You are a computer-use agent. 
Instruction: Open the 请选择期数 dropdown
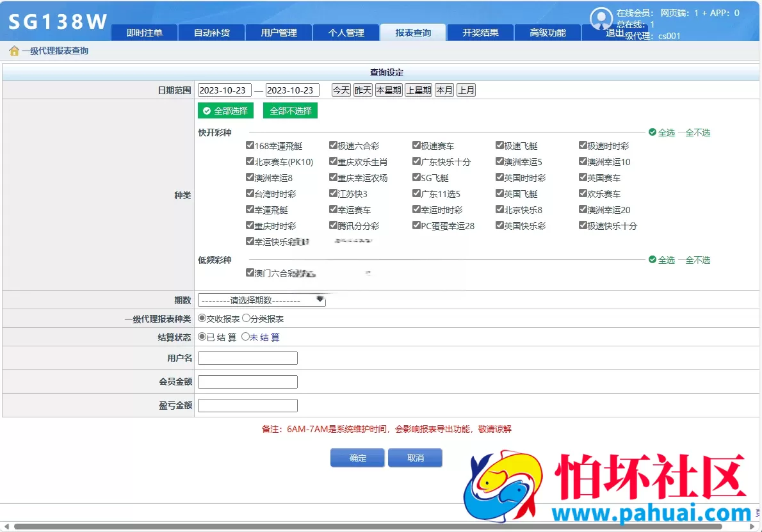click(262, 300)
